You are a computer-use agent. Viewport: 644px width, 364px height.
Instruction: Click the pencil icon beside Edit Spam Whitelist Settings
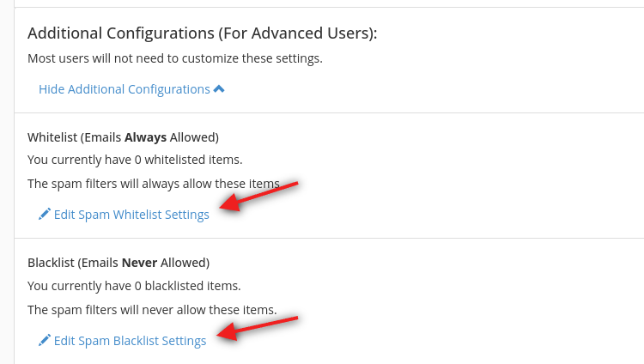tap(45, 214)
